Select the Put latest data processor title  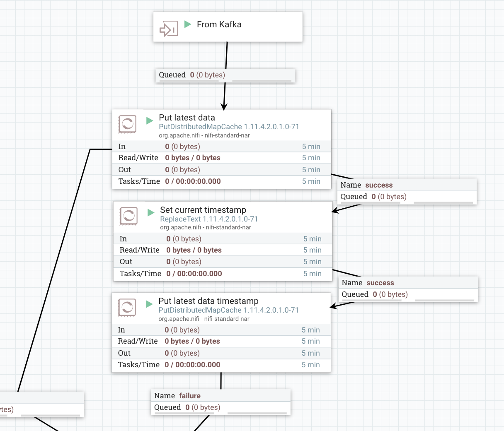pyautogui.click(x=187, y=118)
